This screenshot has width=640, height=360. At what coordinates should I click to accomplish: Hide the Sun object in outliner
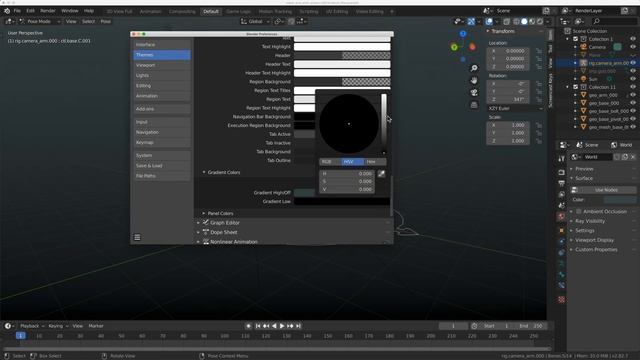(x=633, y=79)
